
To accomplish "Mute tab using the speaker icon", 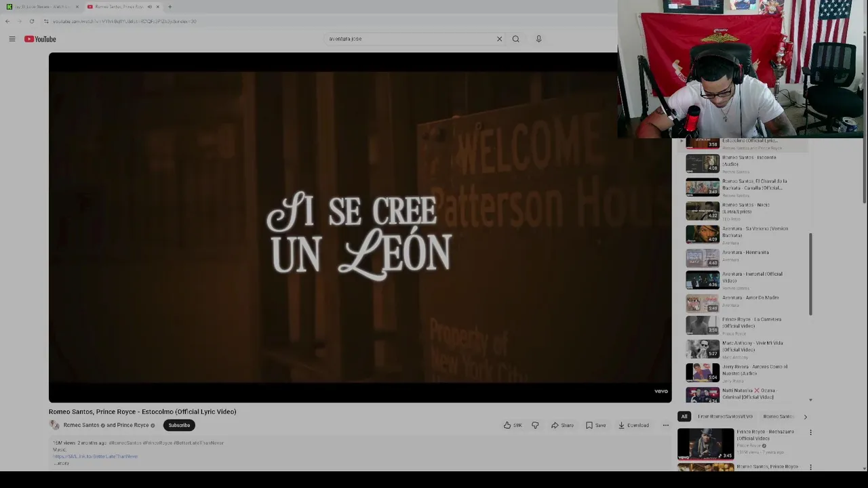I will click(149, 7).
